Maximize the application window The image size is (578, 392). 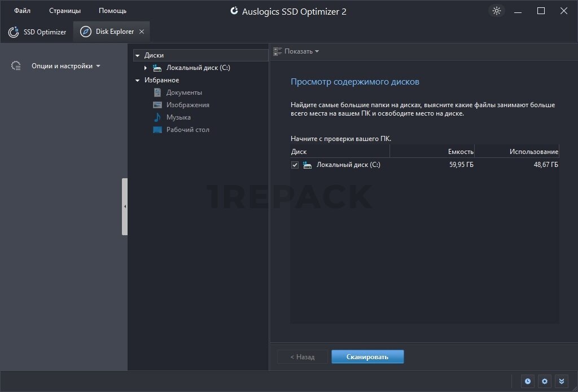coord(541,11)
